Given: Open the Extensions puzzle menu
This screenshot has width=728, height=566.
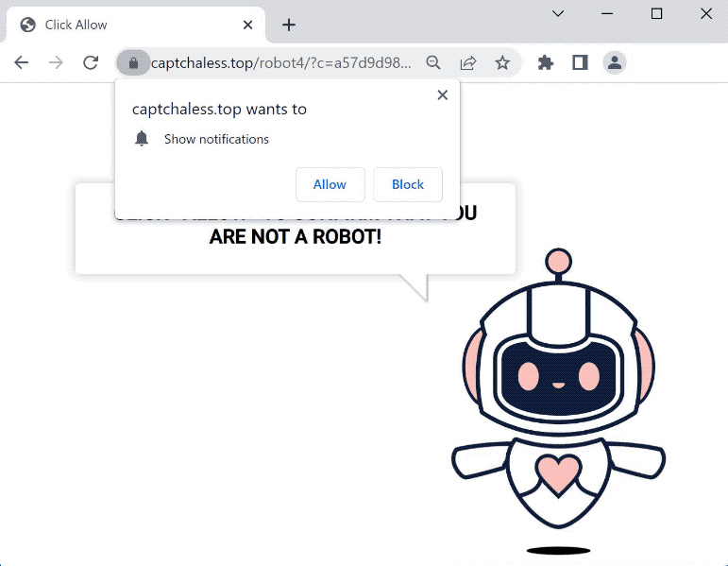Looking at the screenshot, I should pos(545,62).
